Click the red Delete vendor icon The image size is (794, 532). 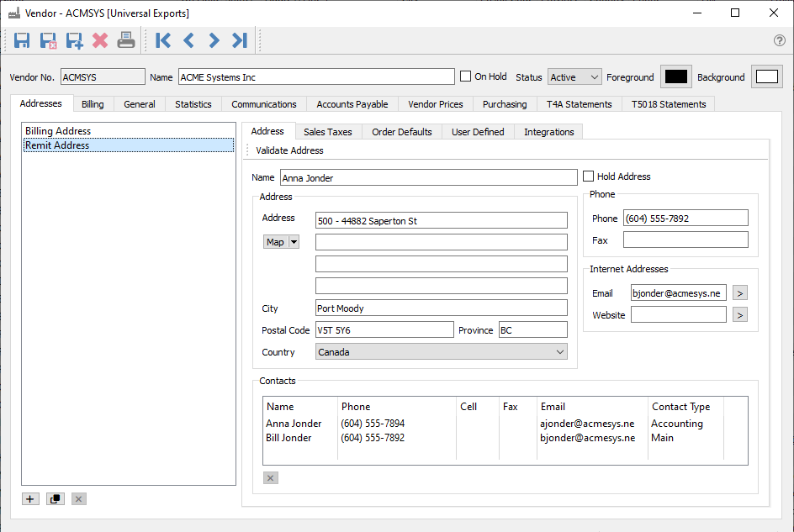coord(100,40)
